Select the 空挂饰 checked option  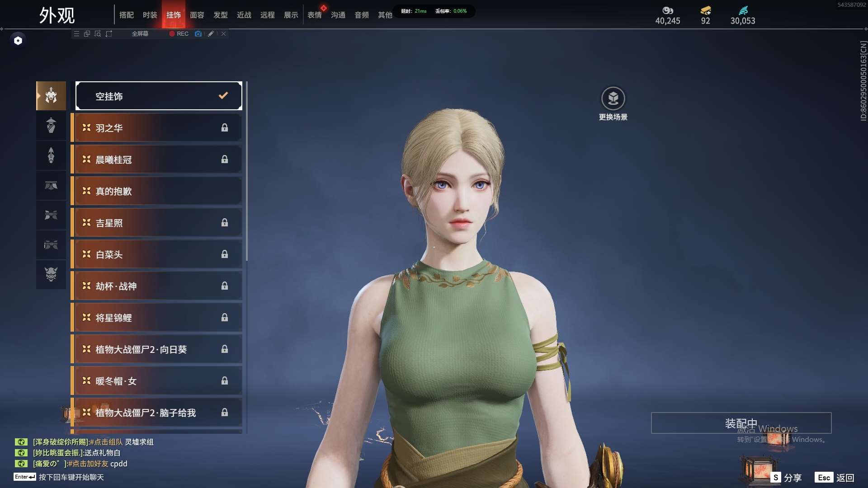159,96
